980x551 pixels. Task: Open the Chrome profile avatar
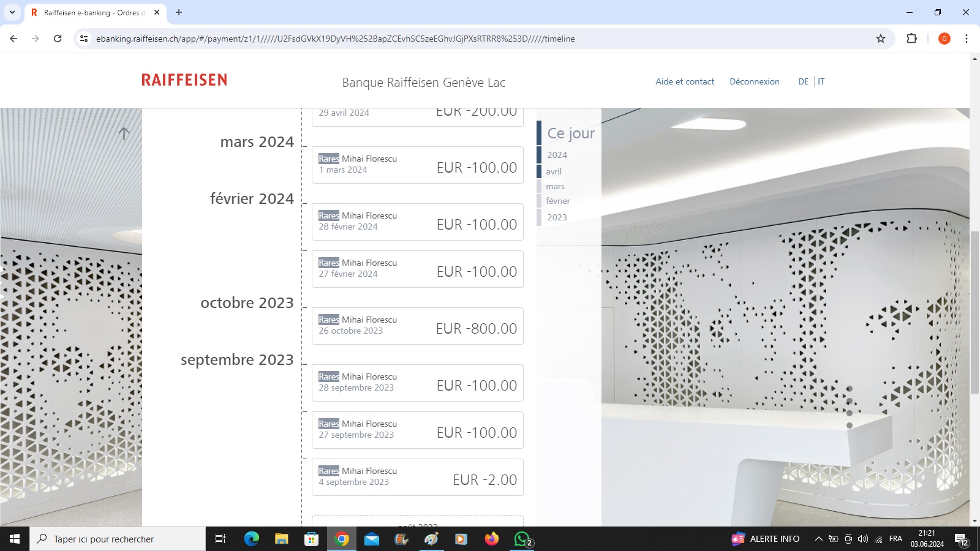coord(944,39)
